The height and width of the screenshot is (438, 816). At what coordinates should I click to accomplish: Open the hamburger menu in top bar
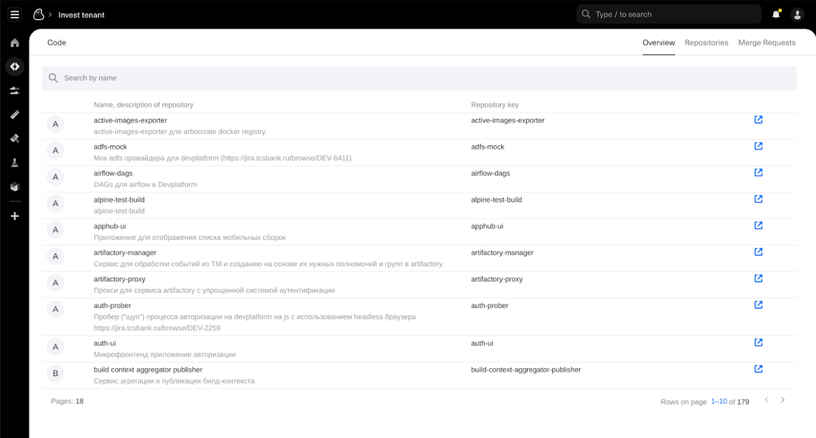tap(14, 14)
